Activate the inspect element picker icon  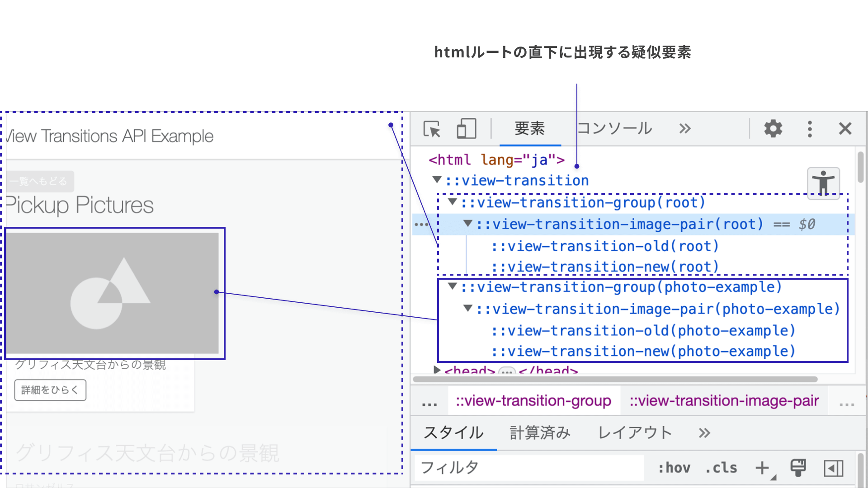point(432,129)
